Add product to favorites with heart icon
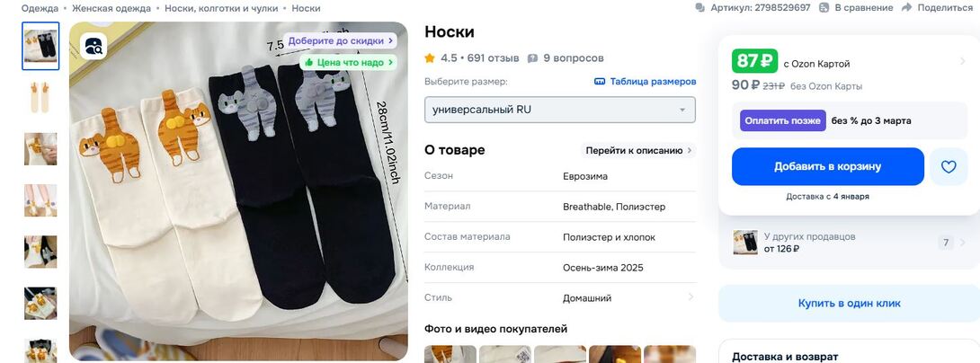 click(948, 166)
